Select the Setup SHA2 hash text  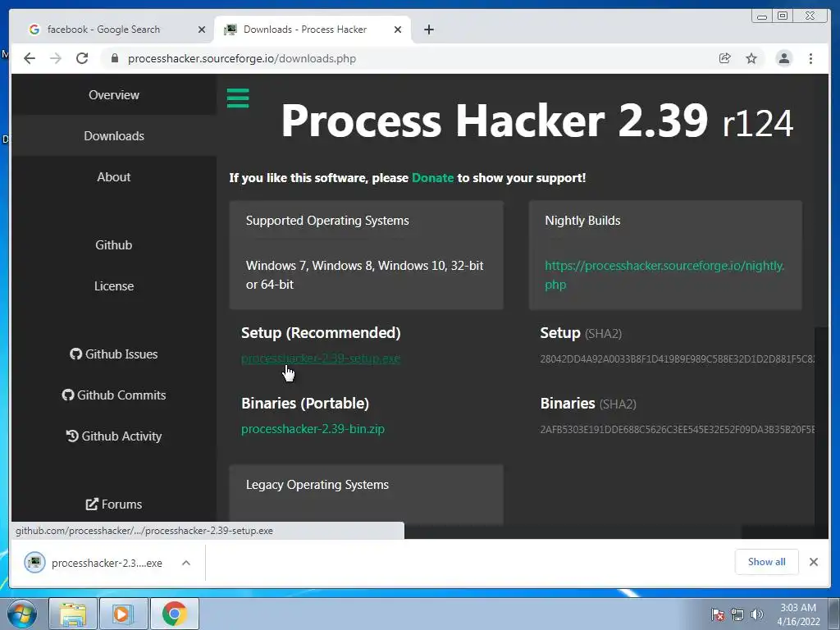[677, 359]
